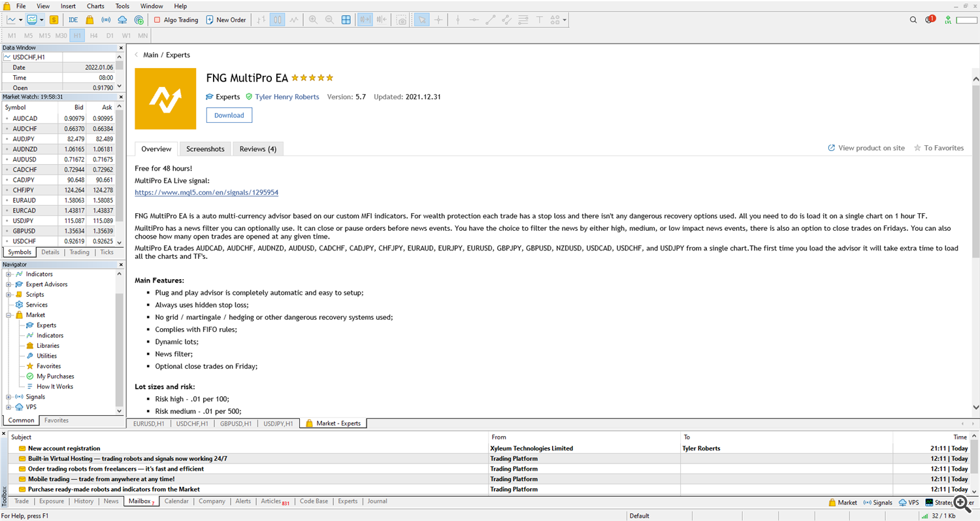Open search with the magnifier icon

point(913,20)
